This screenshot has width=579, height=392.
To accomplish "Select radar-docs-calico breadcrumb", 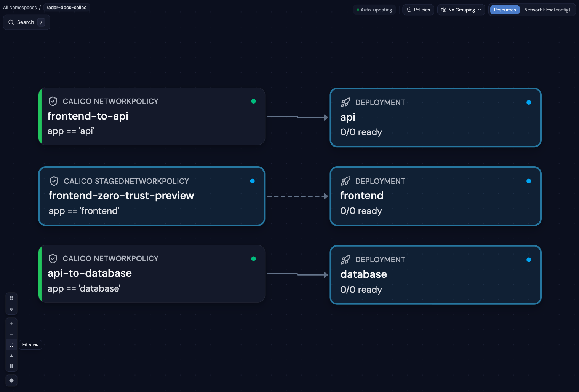I will (67, 8).
